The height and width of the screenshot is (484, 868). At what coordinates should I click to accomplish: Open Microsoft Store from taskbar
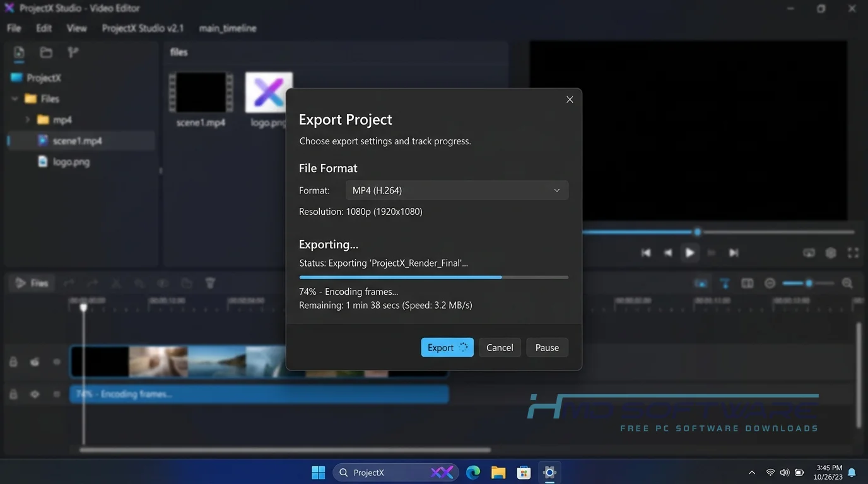point(524,472)
